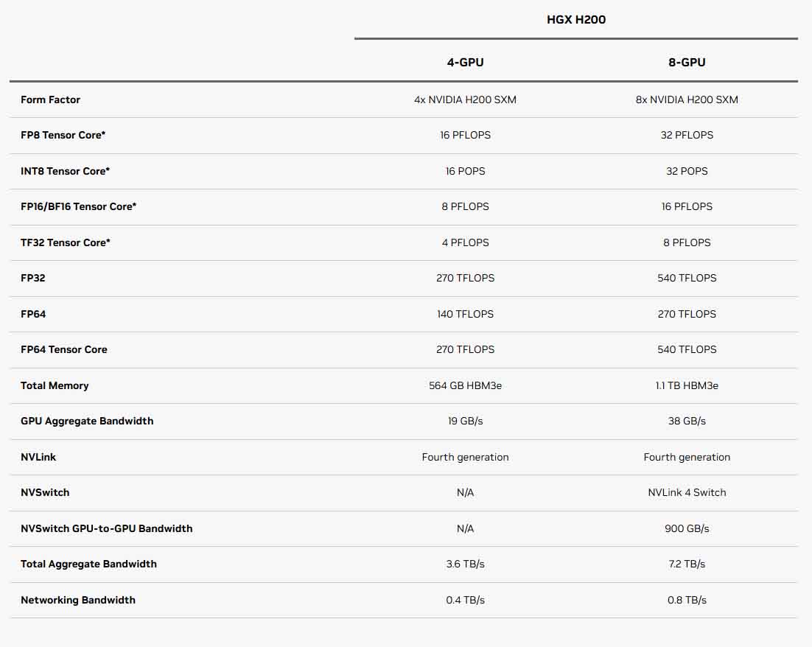Click the 4 PFLOPS value
This screenshot has height=647, width=812.
465,242
